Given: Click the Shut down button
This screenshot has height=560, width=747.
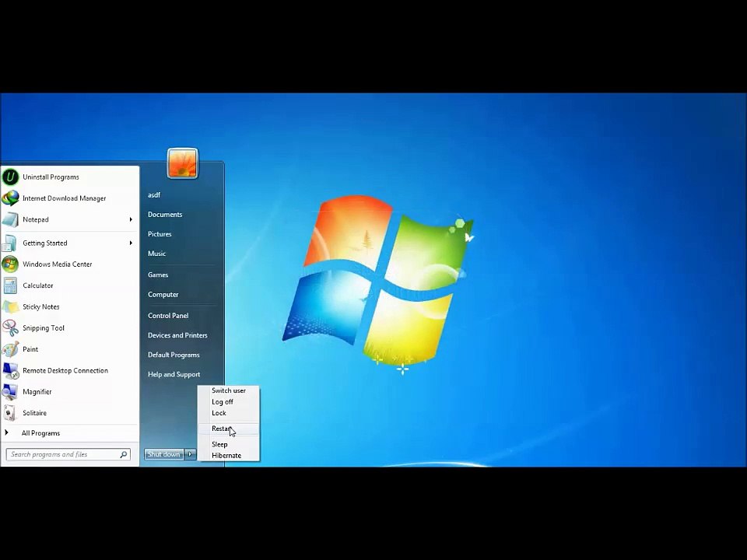Looking at the screenshot, I should pos(164,454).
